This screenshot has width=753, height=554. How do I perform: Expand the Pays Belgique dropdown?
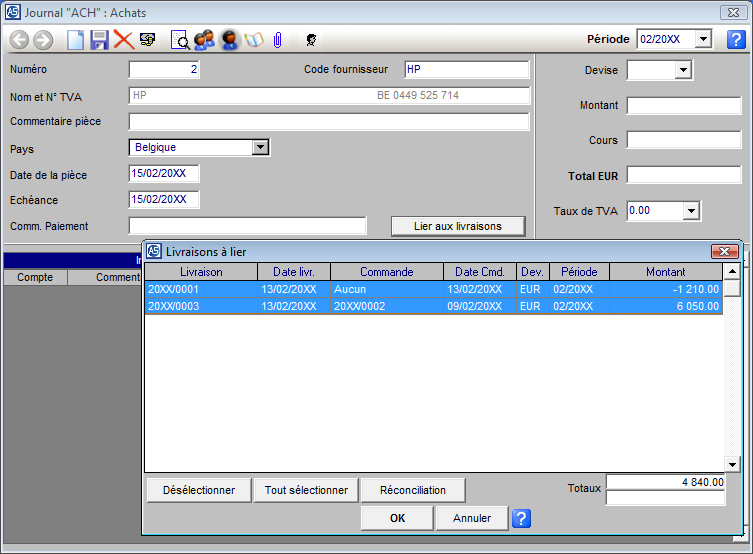(x=260, y=147)
